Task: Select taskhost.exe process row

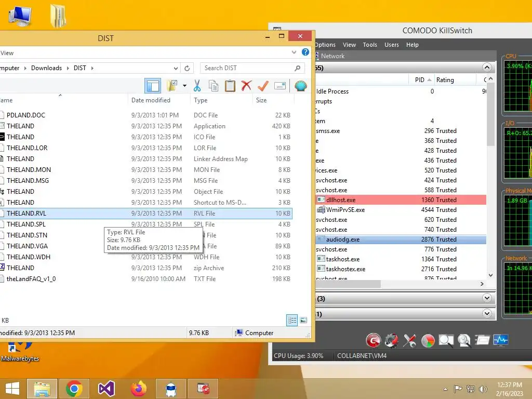Action: pos(401,259)
